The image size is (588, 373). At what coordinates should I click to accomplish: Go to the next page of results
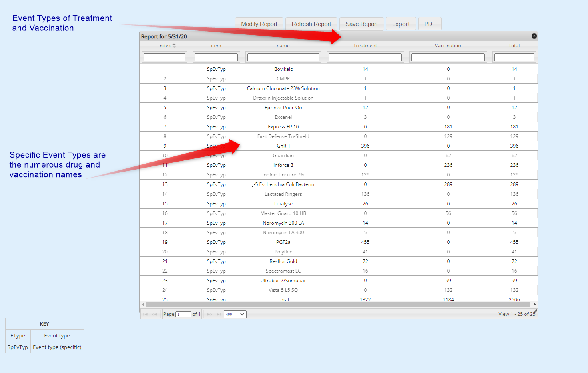(x=209, y=314)
